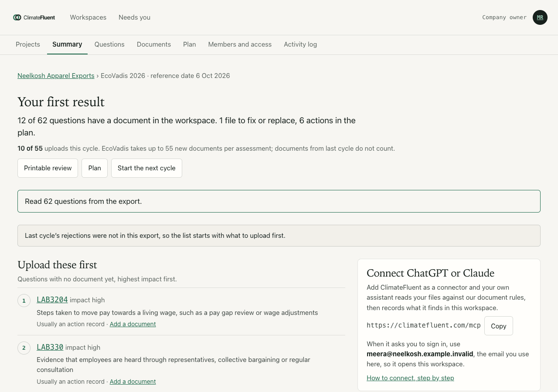Open the Documents tab
Image resolution: width=558 pixels, height=392 pixels.
154,44
